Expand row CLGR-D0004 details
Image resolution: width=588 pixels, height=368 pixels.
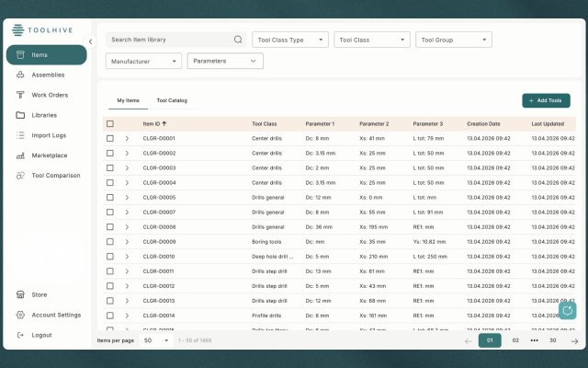point(127,182)
